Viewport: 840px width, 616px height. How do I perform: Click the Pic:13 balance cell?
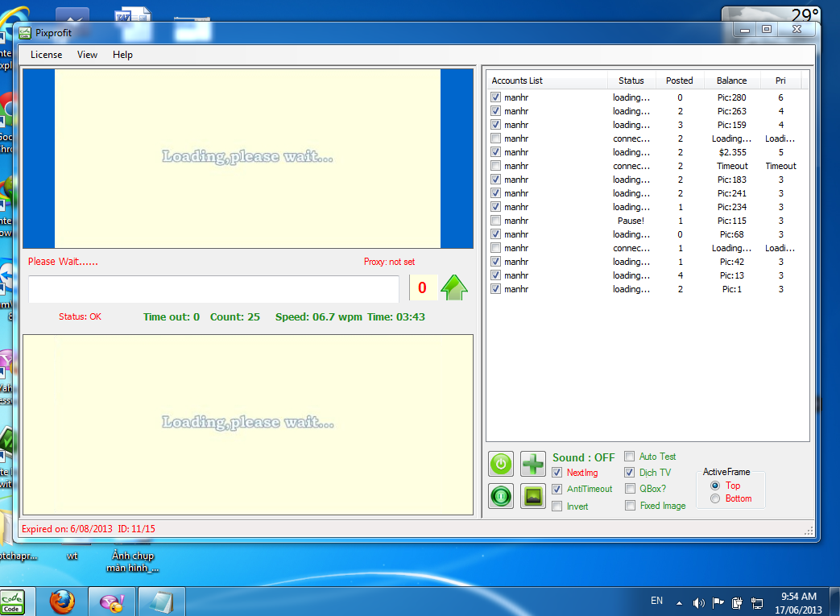tap(732, 275)
